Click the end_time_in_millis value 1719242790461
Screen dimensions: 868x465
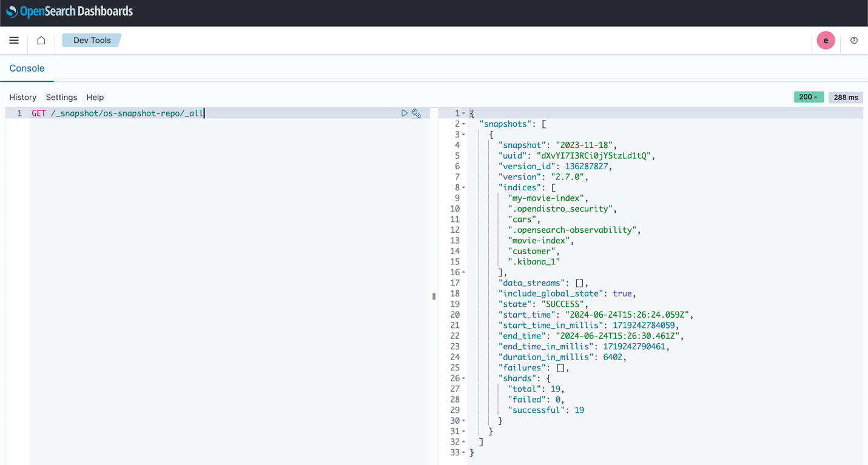pos(634,347)
